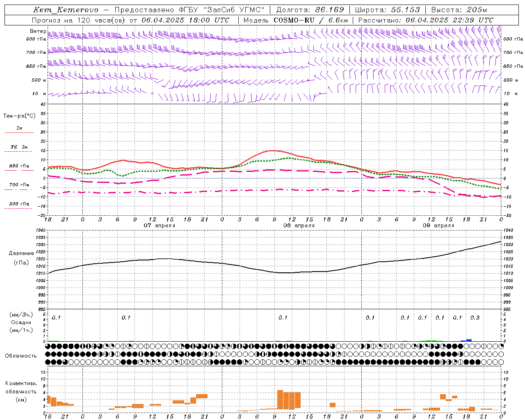525x420 pixels.
Task: Click the 0.3 precipitation amount value
Action: pos(475,317)
